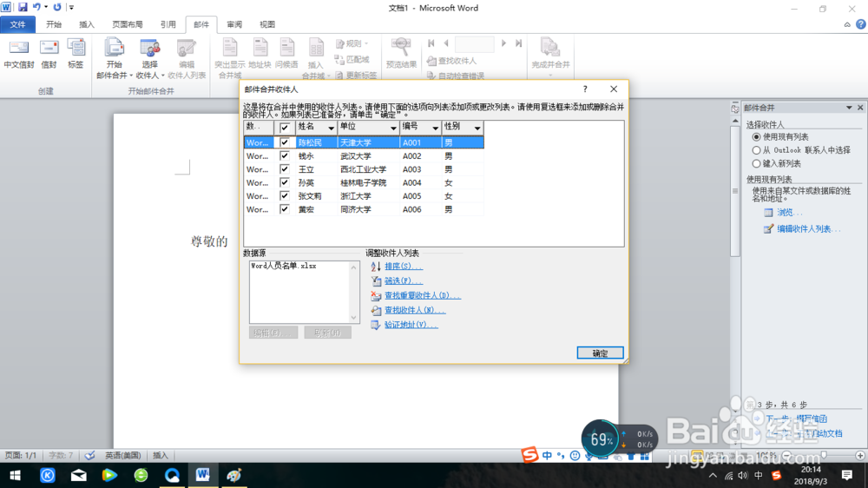
Task: Click 排序(S) link
Action: coord(403,267)
